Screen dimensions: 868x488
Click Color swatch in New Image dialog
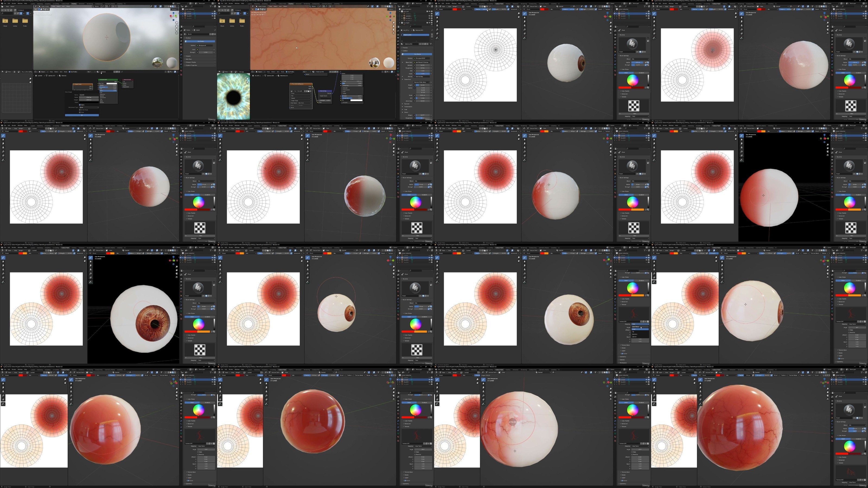click(x=89, y=102)
